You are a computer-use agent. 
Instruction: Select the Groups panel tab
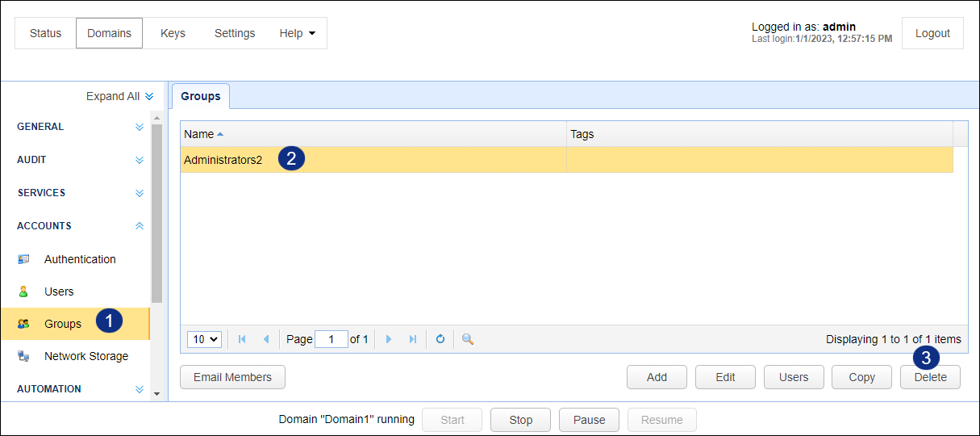click(201, 96)
